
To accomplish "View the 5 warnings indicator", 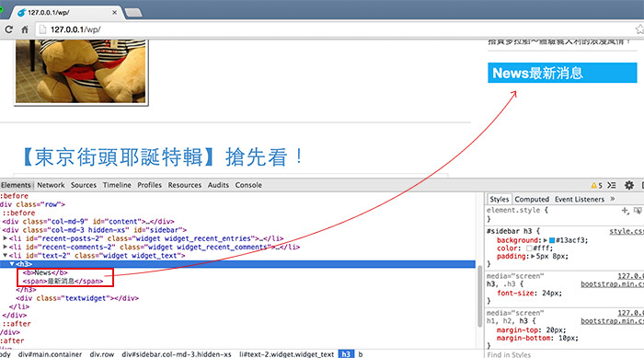I will (596, 185).
